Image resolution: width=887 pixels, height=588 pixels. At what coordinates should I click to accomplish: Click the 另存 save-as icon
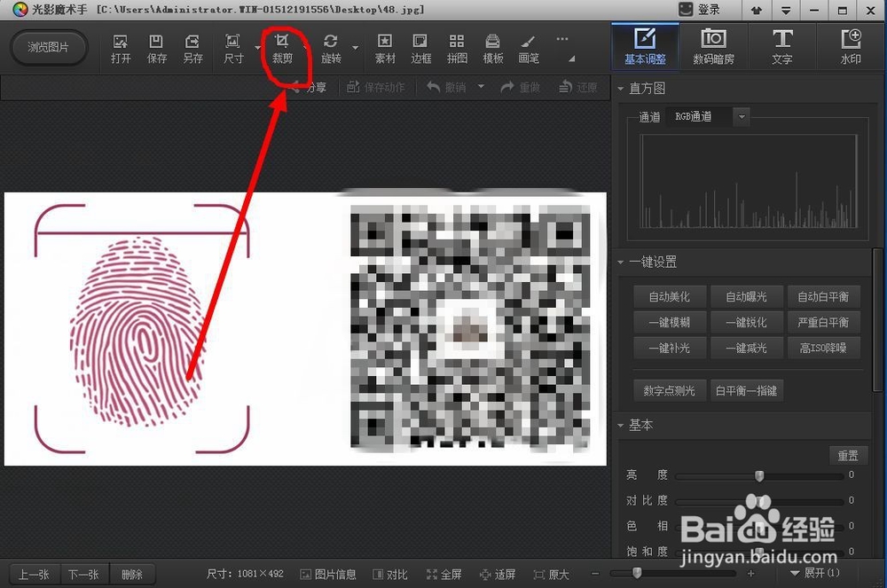(x=192, y=49)
